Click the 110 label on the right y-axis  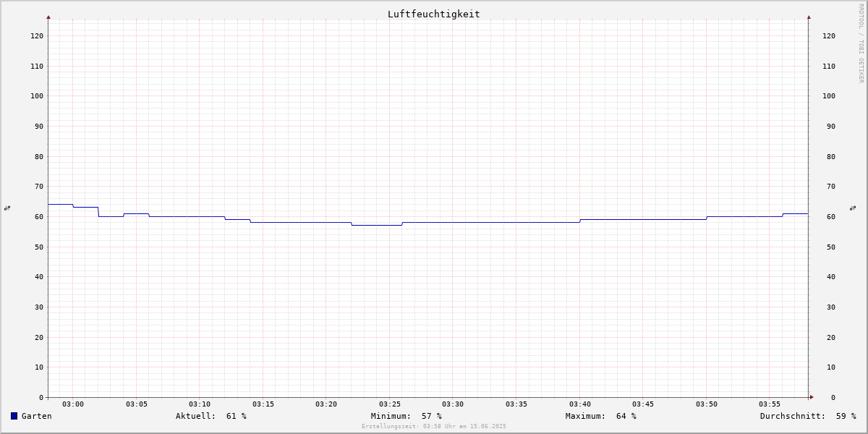(829, 66)
